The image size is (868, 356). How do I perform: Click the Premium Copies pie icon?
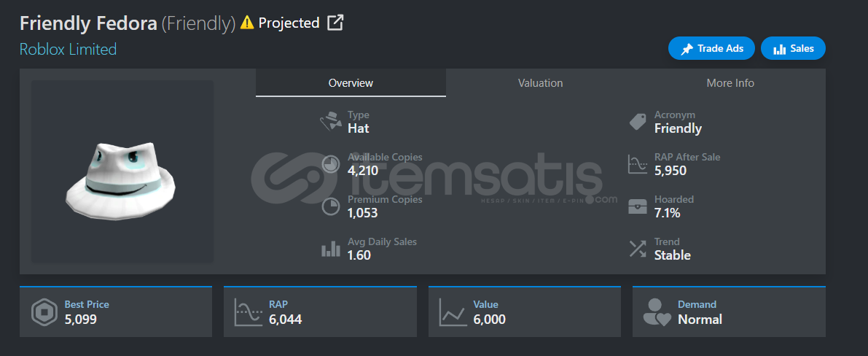(x=331, y=206)
